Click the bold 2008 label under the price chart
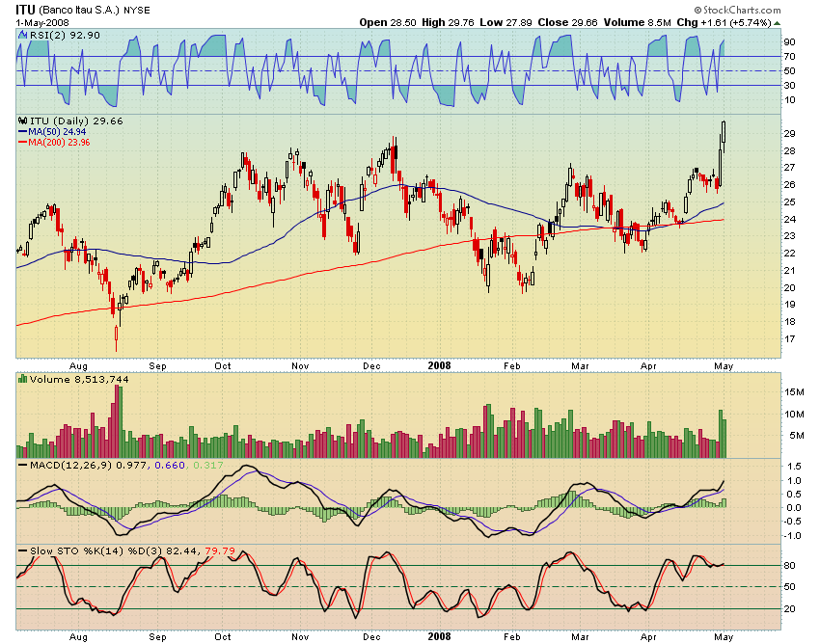820x644 pixels. 439,365
